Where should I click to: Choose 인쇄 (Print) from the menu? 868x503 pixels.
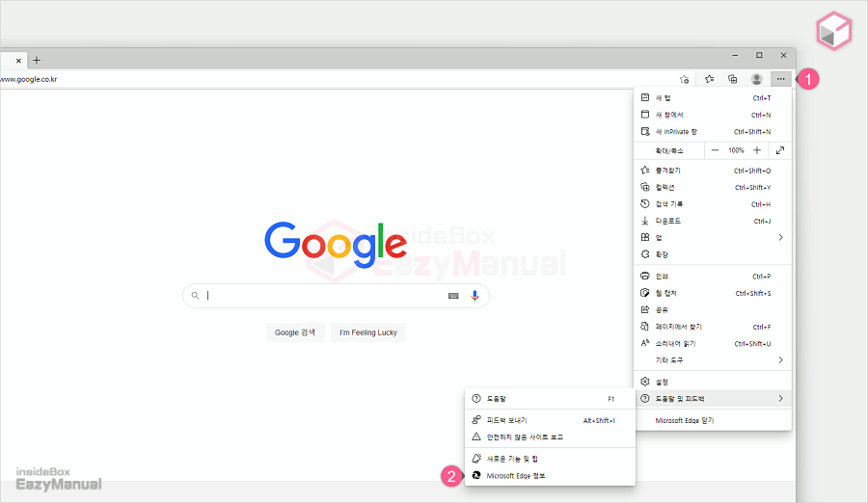coord(713,277)
